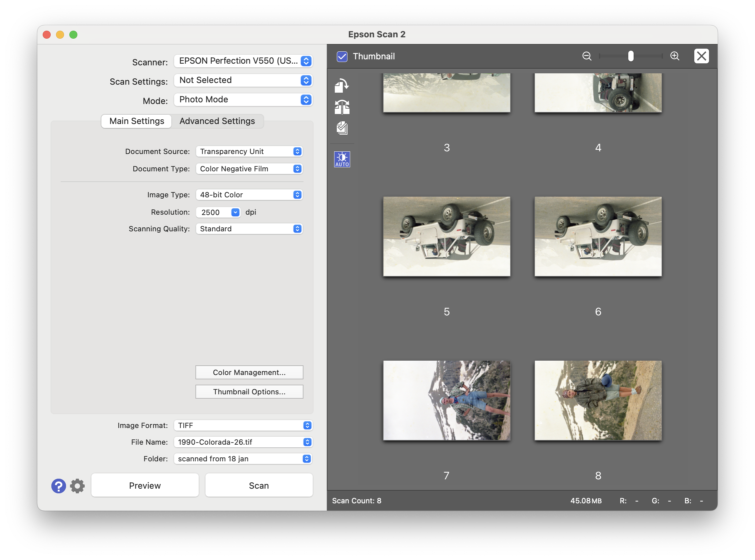This screenshot has height=560, width=755.
Task: Click the zoom in magnifier icon
Action: pyautogui.click(x=675, y=56)
